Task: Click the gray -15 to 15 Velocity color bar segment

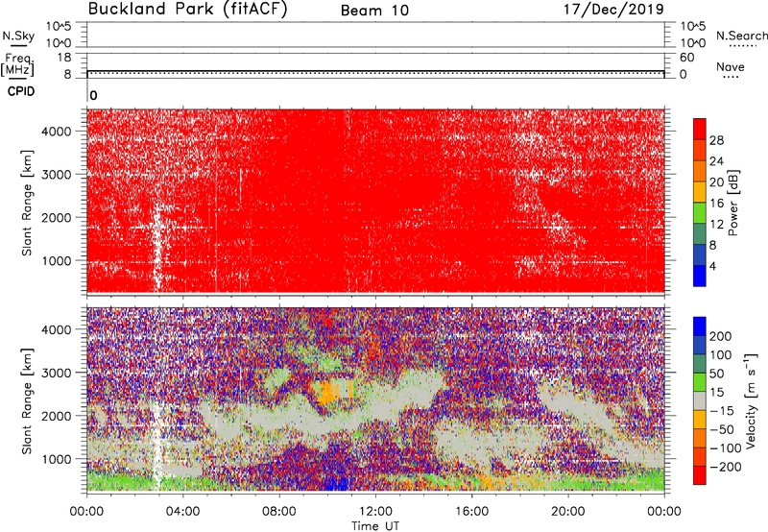Action: point(700,401)
